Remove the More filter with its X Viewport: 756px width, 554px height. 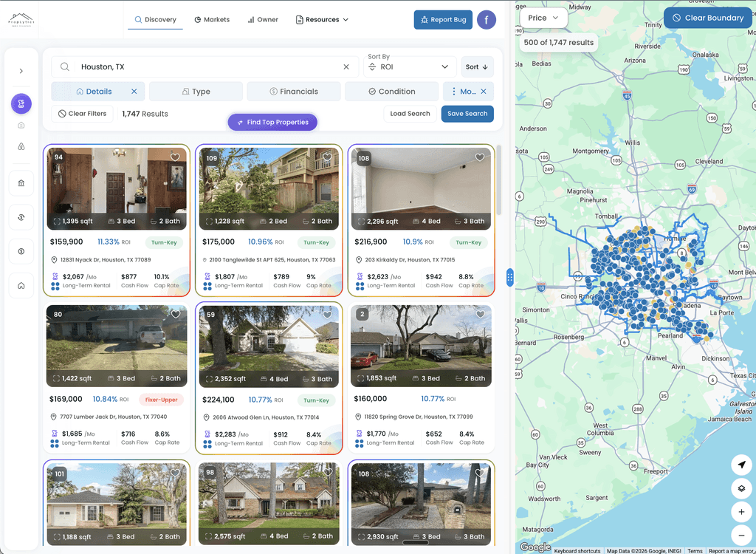pyautogui.click(x=484, y=91)
